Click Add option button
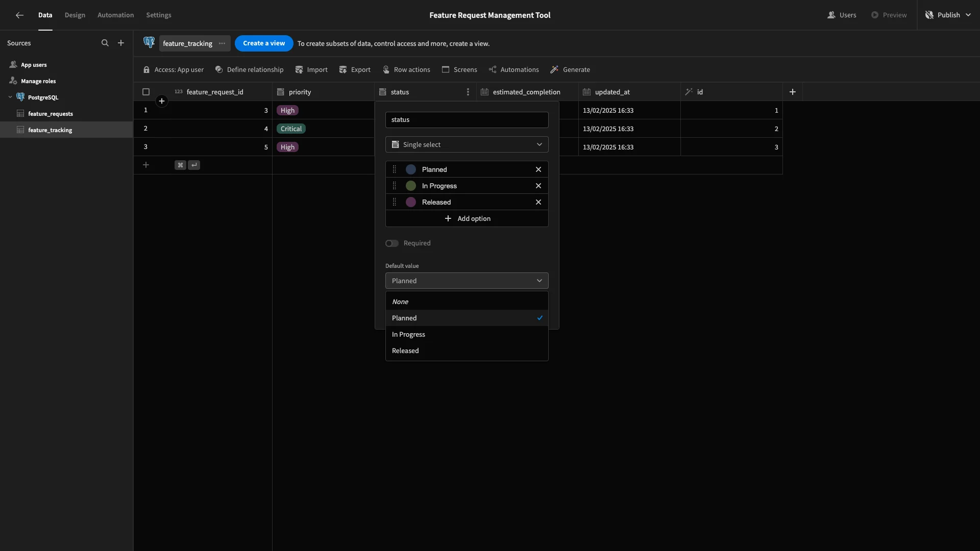Screen dimensions: 980x551 point(467,218)
